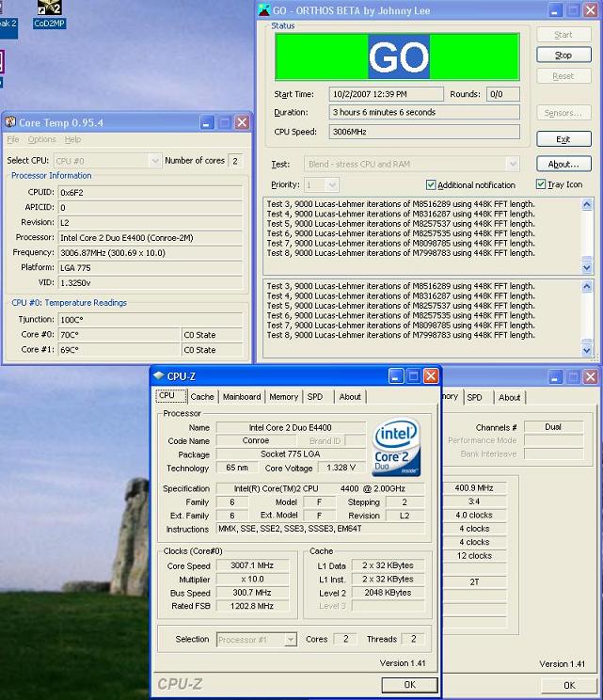
Task: Open the Help menu in Core Temp
Action: 72,139
